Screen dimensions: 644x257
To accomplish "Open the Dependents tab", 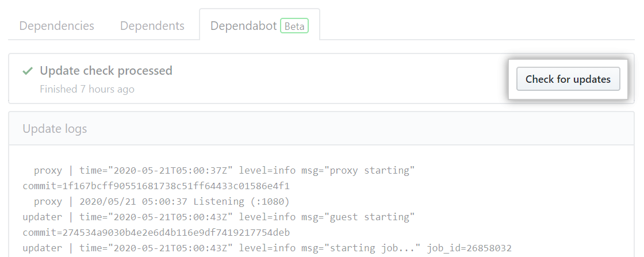I will [x=152, y=26].
